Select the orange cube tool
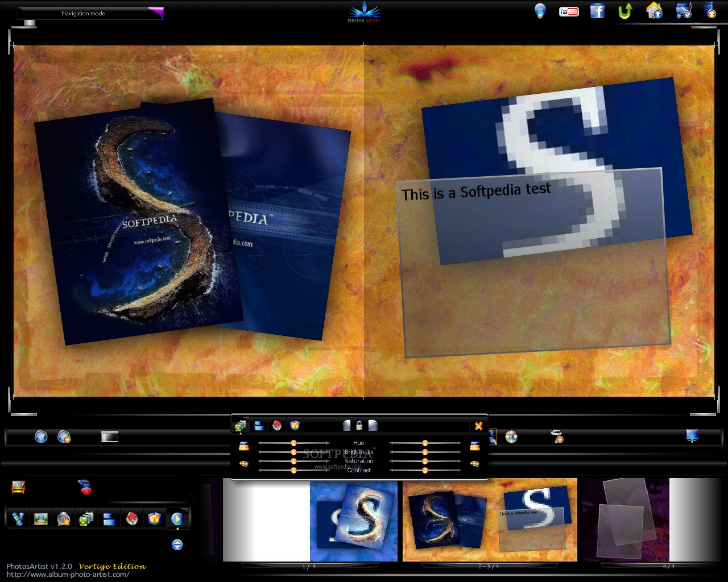The width and height of the screenshot is (728, 582). [x=155, y=518]
